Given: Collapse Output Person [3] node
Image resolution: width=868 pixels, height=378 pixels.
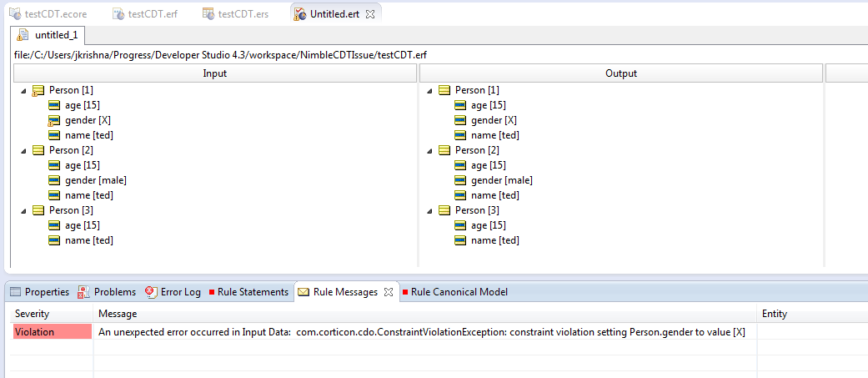Looking at the screenshot, I should pos(429,210).
